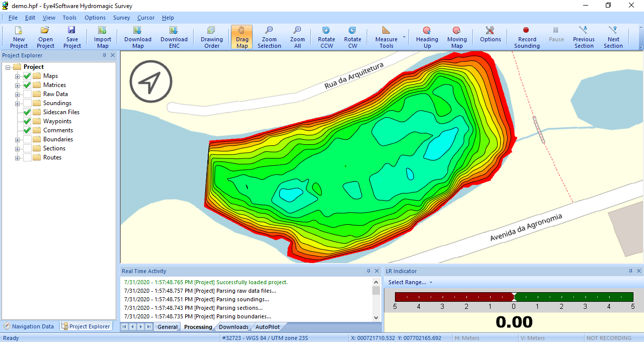Open the Cursor menu
644x342 pixels.
tap(146, 18)
